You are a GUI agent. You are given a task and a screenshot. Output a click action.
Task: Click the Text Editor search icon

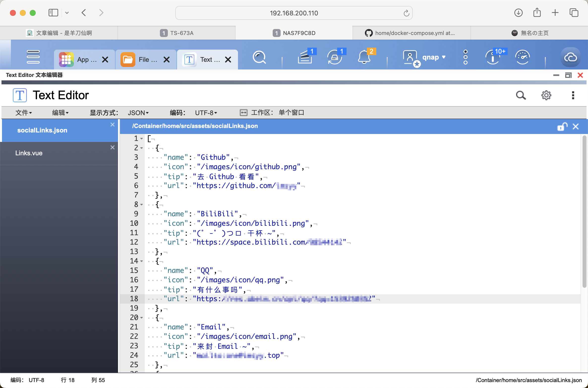(521, 95)
